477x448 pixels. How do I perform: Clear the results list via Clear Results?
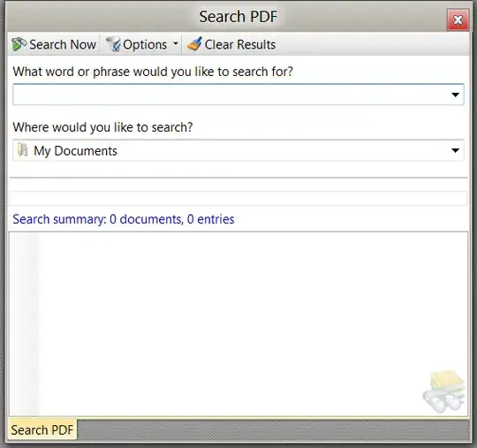[231, 44]
